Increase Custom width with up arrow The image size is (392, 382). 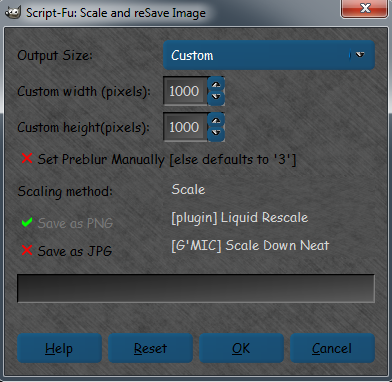tap(216, 84)
